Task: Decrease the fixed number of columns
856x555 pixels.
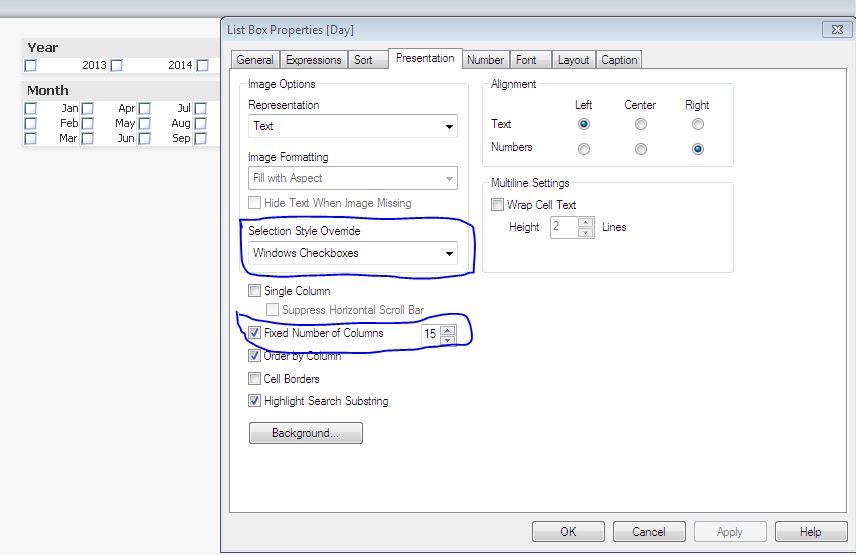Action: [x=448, y=339]
